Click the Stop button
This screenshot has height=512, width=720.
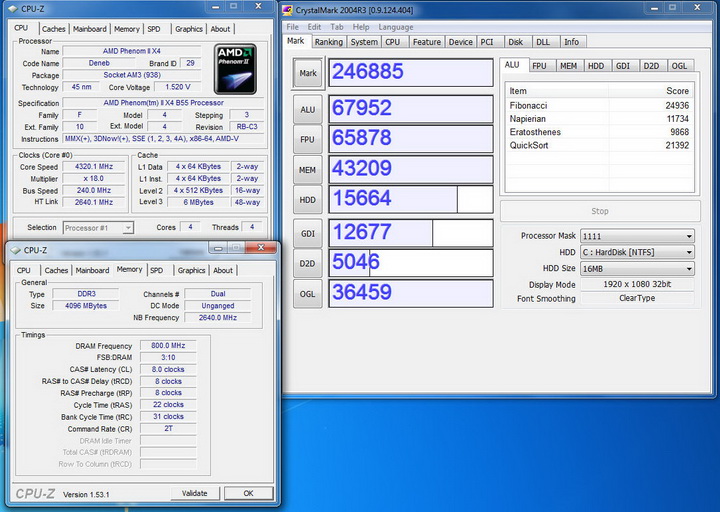coord(600,211)
